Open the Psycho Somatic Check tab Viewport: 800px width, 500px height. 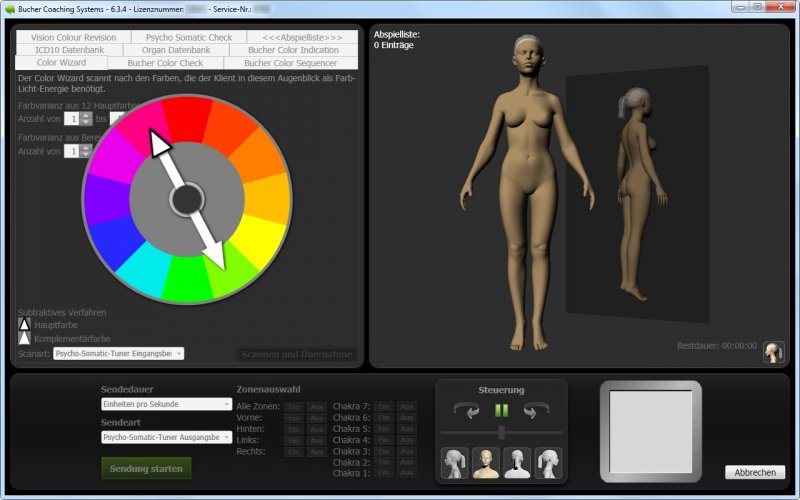(x=189, y=37)
